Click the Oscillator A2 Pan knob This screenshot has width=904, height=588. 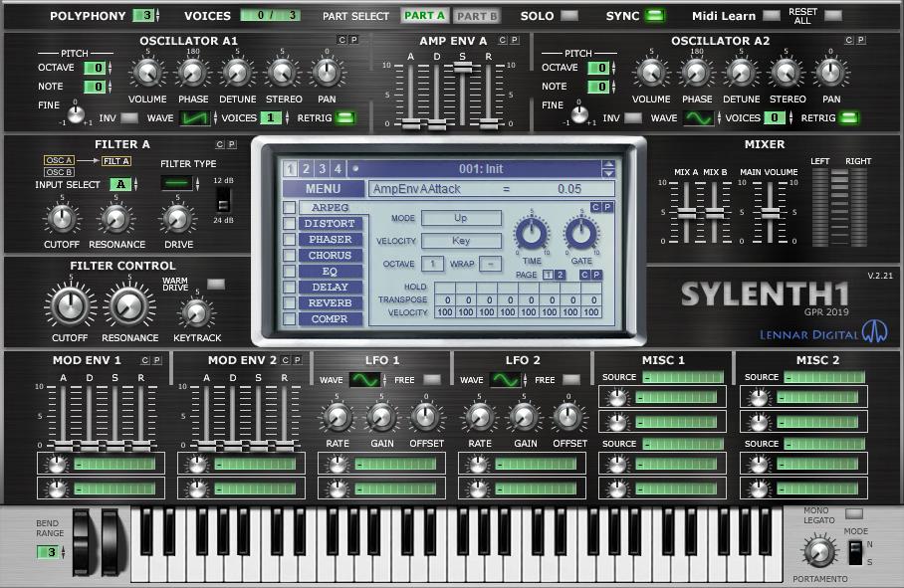[x=830, y=74]
